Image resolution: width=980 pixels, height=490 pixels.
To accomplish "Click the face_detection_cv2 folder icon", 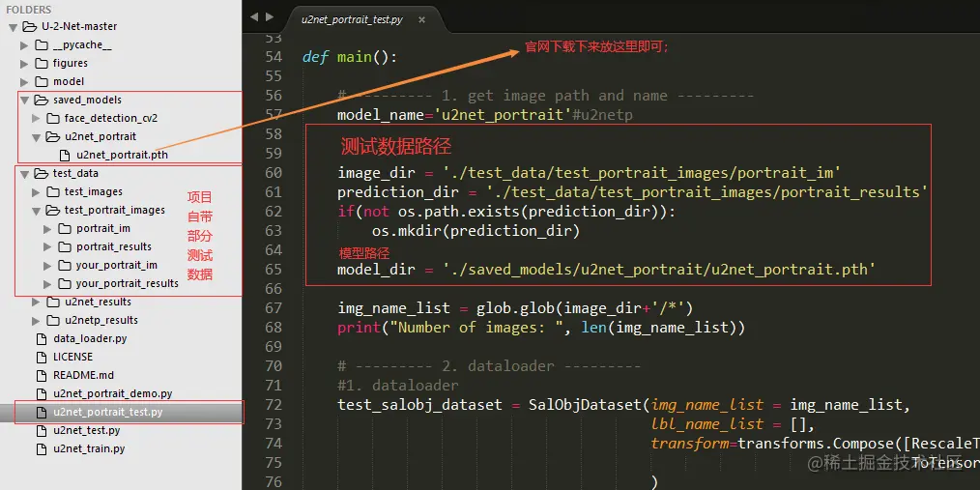I will click(x=53, y=118).
